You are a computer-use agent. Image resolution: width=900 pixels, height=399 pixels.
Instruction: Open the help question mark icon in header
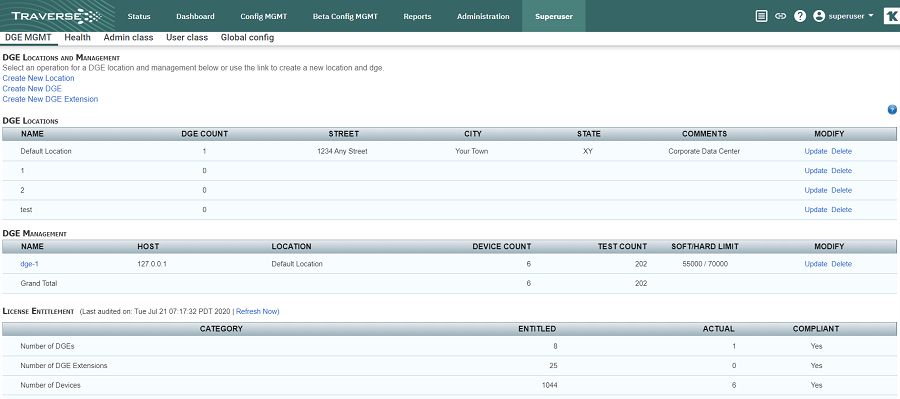tap(800, 16)
